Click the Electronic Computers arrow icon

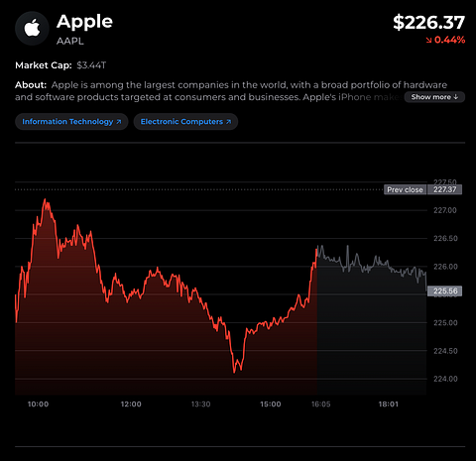pyautogui.click(x=228, y=122)
